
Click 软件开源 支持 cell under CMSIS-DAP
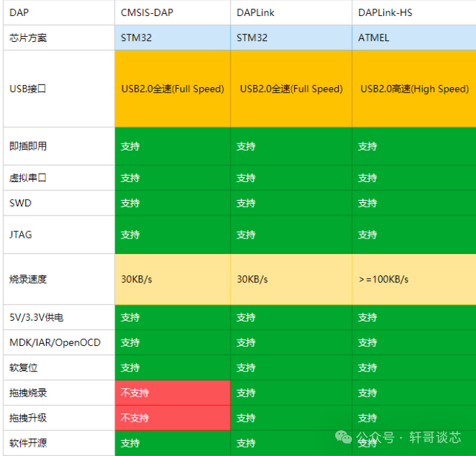(x=172, y=443)
